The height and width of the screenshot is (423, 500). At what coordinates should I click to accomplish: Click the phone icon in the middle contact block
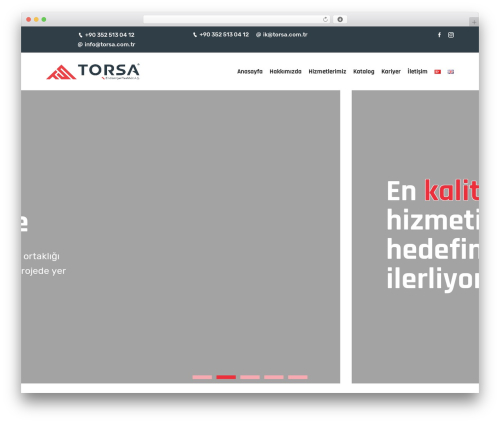pos(195,35)
